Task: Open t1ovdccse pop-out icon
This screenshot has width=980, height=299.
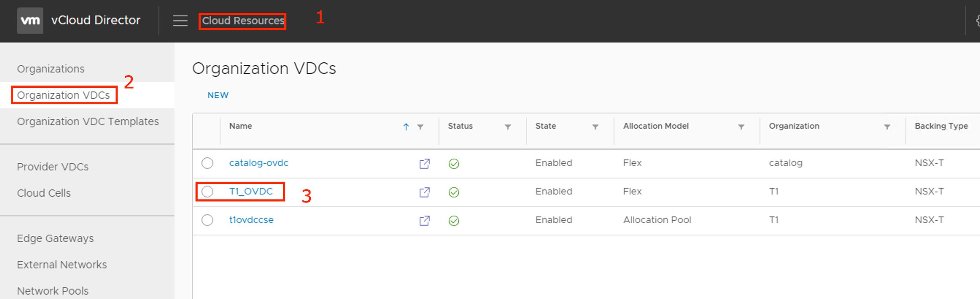Action: click(424, 221)
